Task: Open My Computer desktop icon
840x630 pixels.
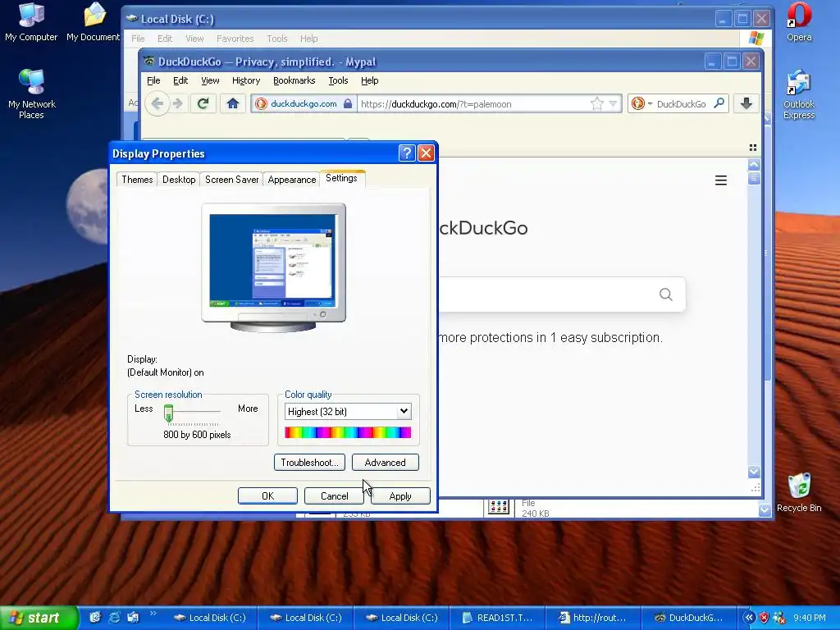Action: pyautogui.click(x=31, y=21)
